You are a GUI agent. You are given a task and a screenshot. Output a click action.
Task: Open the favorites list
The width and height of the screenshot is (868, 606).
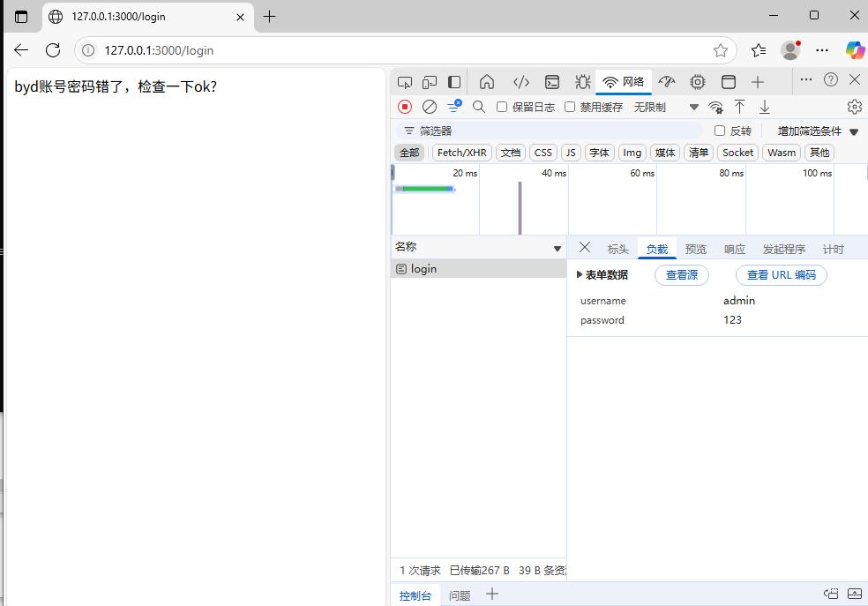click(x=759, y=50)
